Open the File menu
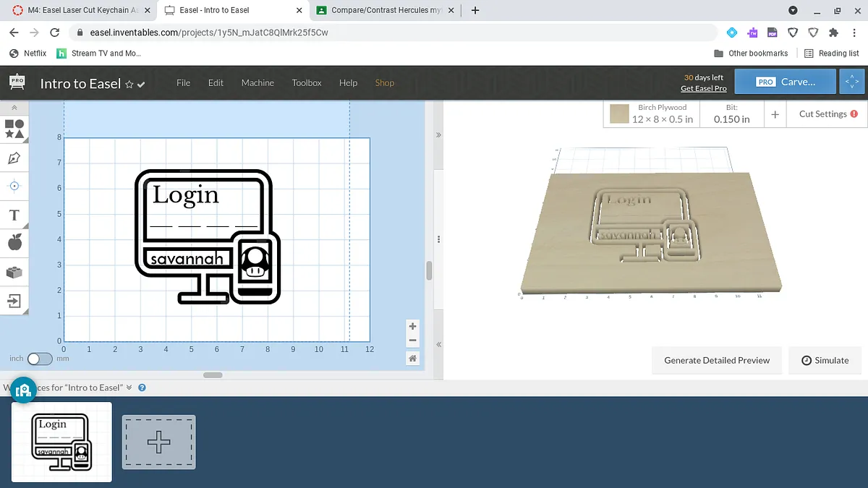Screen dimensions: 868x488 [x=184, y=82]
